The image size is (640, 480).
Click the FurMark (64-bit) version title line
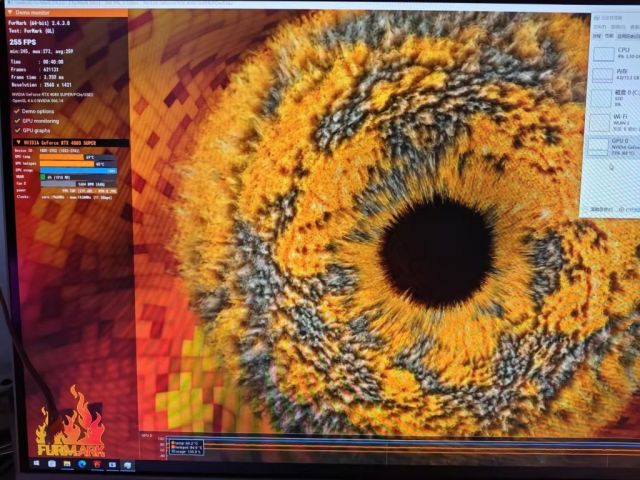point(39,23)
